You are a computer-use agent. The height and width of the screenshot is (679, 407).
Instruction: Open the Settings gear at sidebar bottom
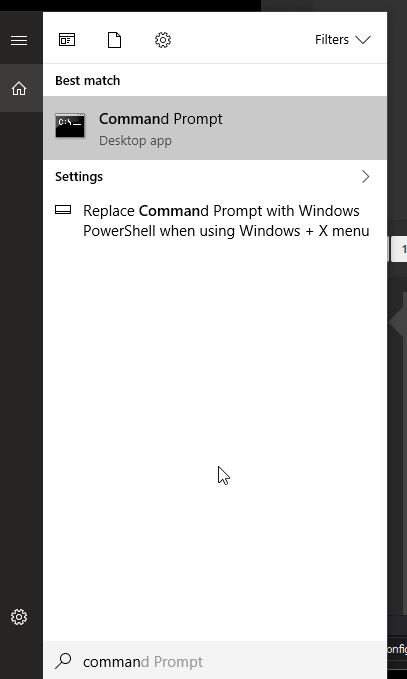pyautogui.click(x=19, y=617)
